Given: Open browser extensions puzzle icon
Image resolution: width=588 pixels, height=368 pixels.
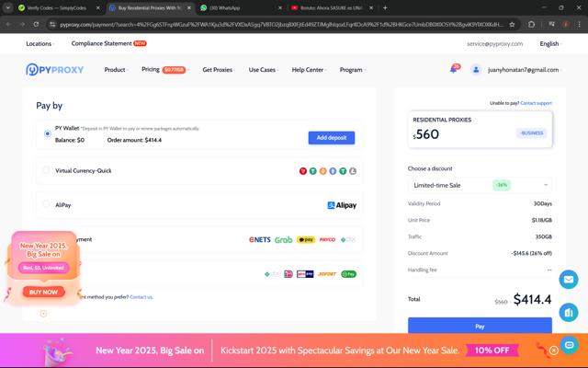Looking at the screenshot, I should point(531,25).
